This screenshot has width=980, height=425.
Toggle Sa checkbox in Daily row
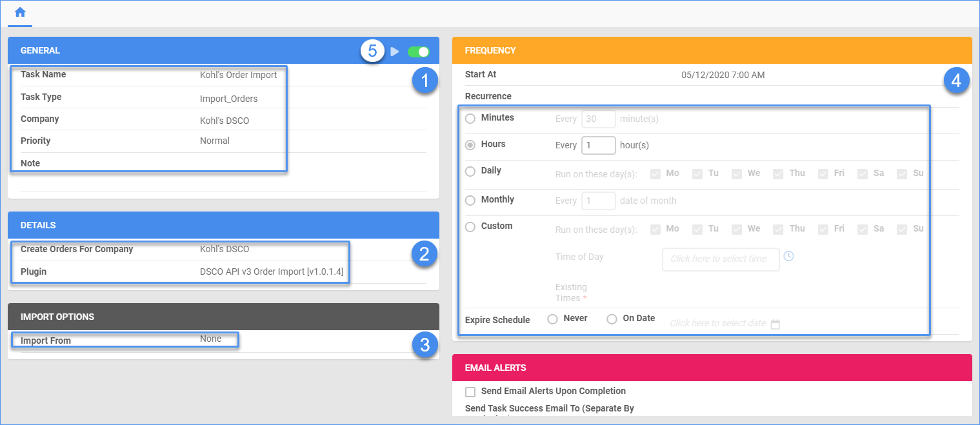pos(863,173)
